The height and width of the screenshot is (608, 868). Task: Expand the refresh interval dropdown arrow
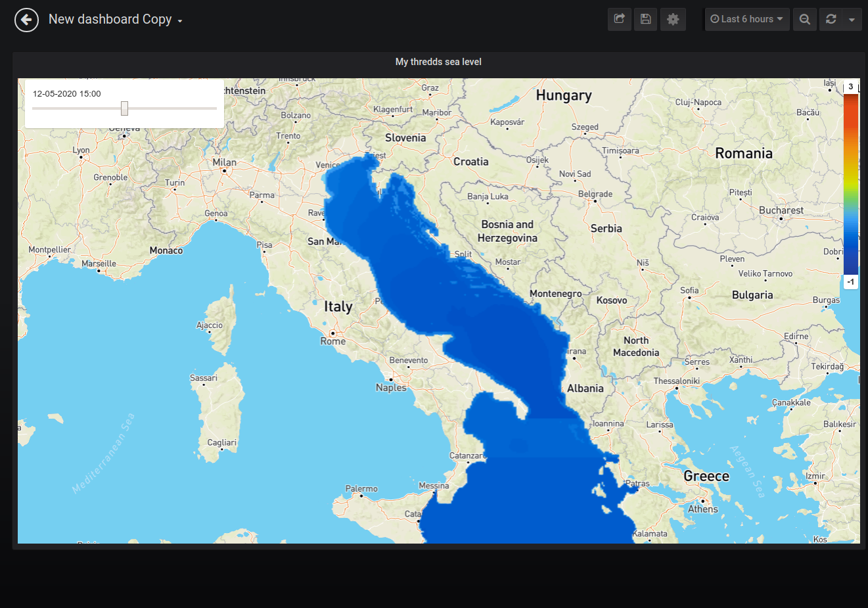coord(852,19)
